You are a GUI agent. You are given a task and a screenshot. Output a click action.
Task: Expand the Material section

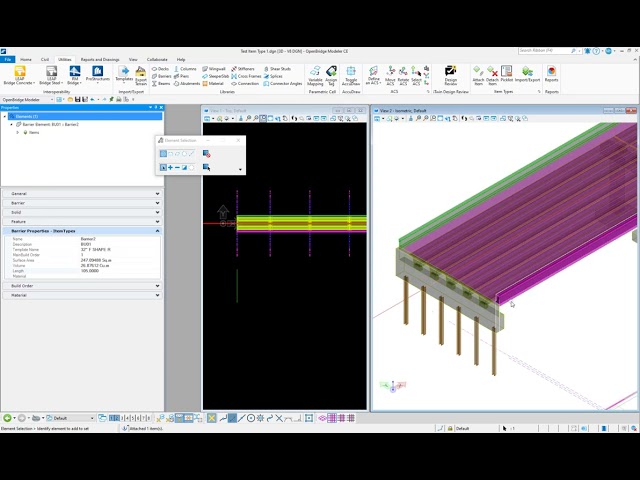coord(82,295)
